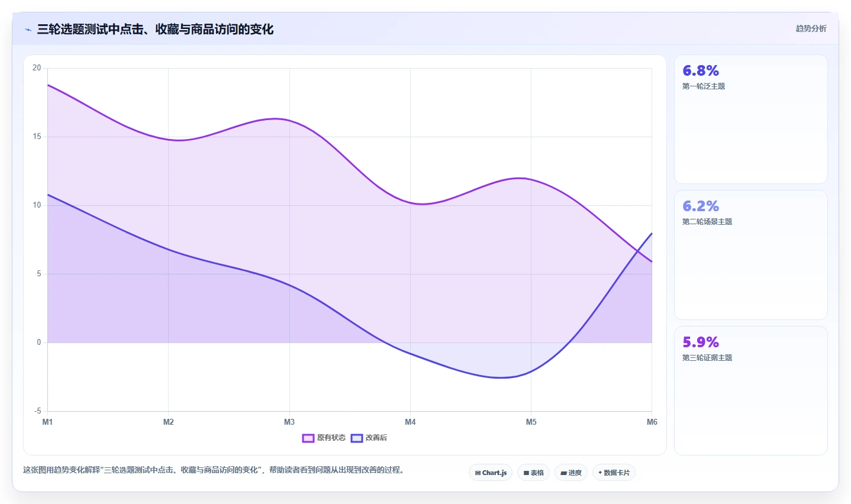Click the 趋势分析 label in the header
The width and height of the screenshot is (851, 504).
coord(811,28)
